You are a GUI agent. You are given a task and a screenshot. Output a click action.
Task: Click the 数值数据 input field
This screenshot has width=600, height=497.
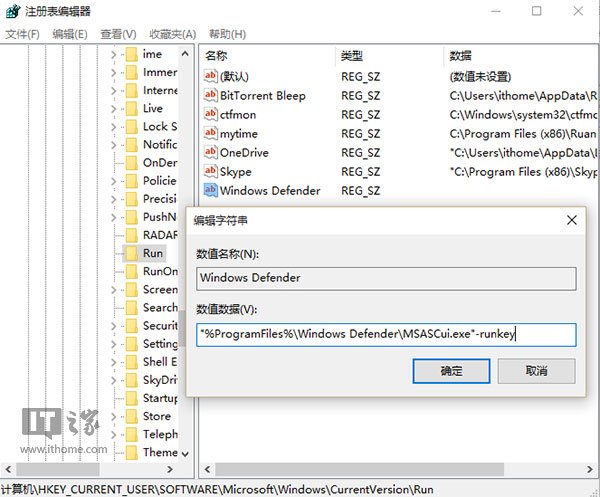point(386,334)
